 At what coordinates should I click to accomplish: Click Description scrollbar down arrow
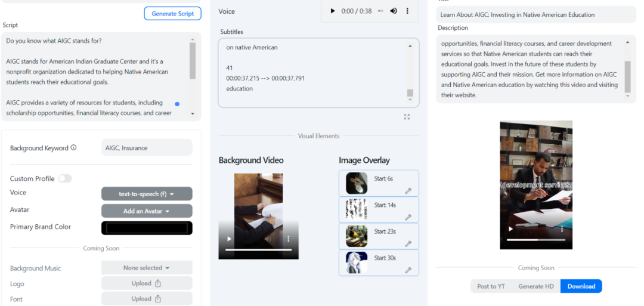tap(627, 95)
